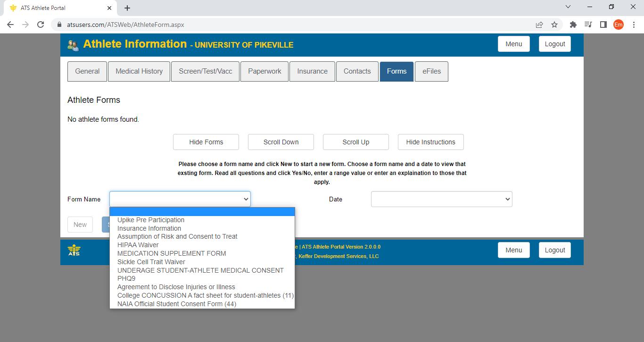Click the Scroll Down button

[x=281, y=142]
